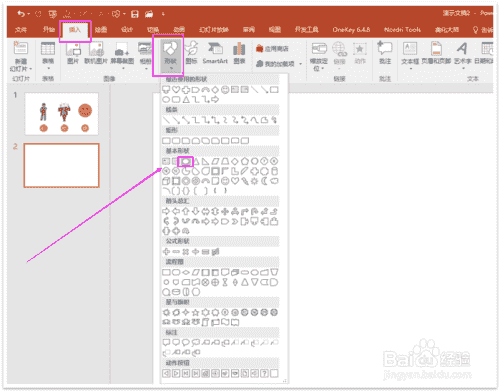Select the heart shape in recently used shapes
The height and width of the screenshot is (392, 500).
pos(176,90)
